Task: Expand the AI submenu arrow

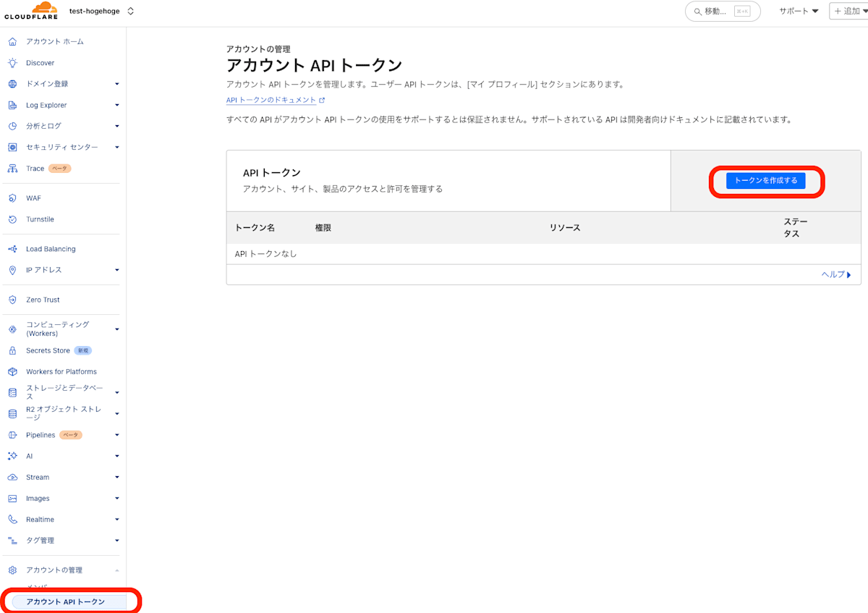Action: [117, 456]
